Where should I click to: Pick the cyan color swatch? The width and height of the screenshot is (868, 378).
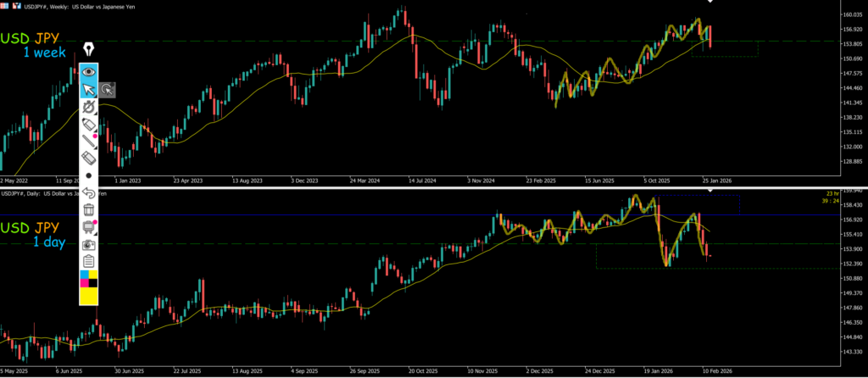[x=83, y=275]
